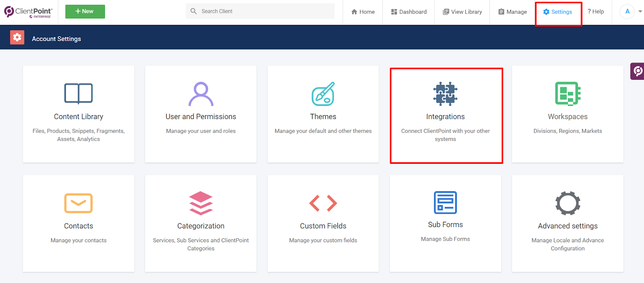Click the Integrations puzzle icon

[x=446, y=94]
